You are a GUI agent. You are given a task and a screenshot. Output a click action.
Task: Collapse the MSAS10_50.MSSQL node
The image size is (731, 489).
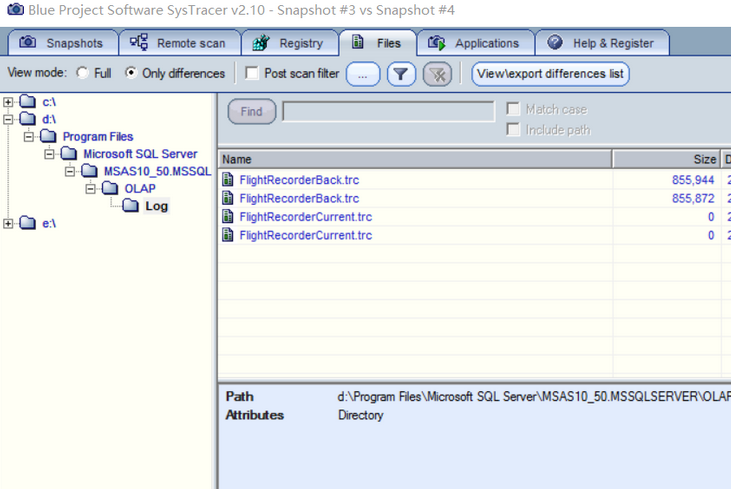(70, 172)
